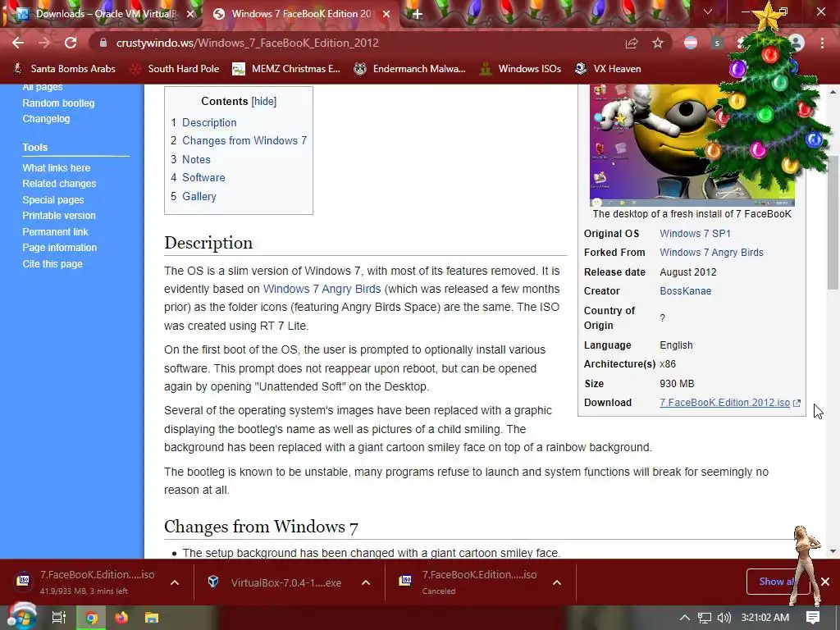Close the Windows 7 FaceBooK Edition tab
840x630 pixels.
[x=386, y=14]
